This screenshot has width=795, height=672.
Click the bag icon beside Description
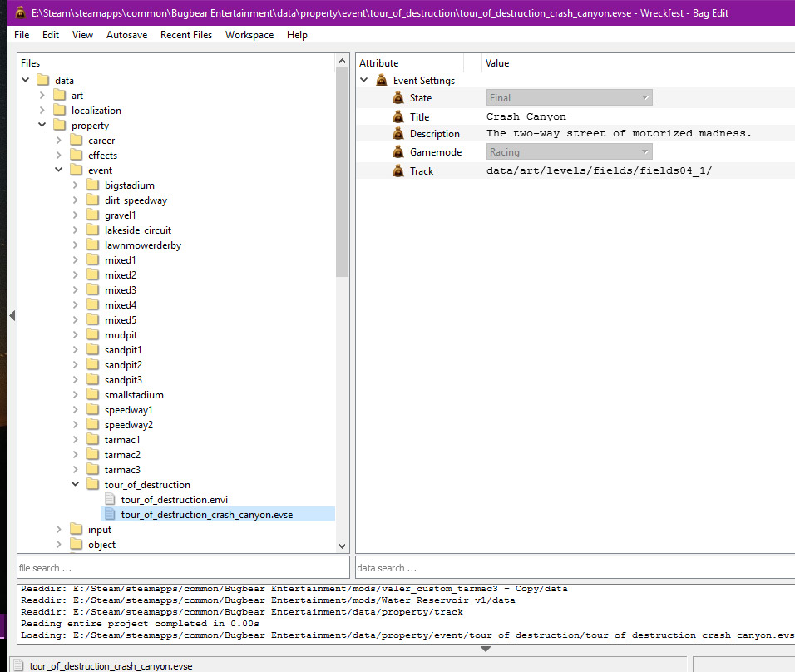tap(398, 133)
